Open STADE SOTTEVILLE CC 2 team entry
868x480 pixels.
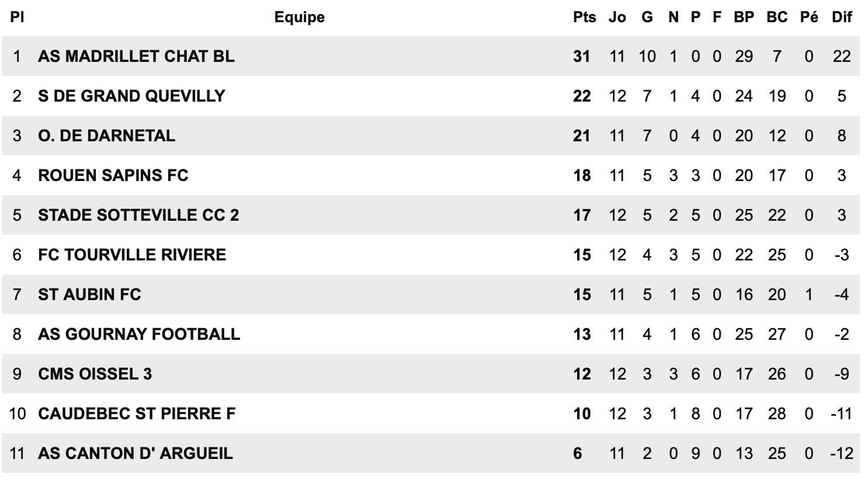click(x=138, y=215)
